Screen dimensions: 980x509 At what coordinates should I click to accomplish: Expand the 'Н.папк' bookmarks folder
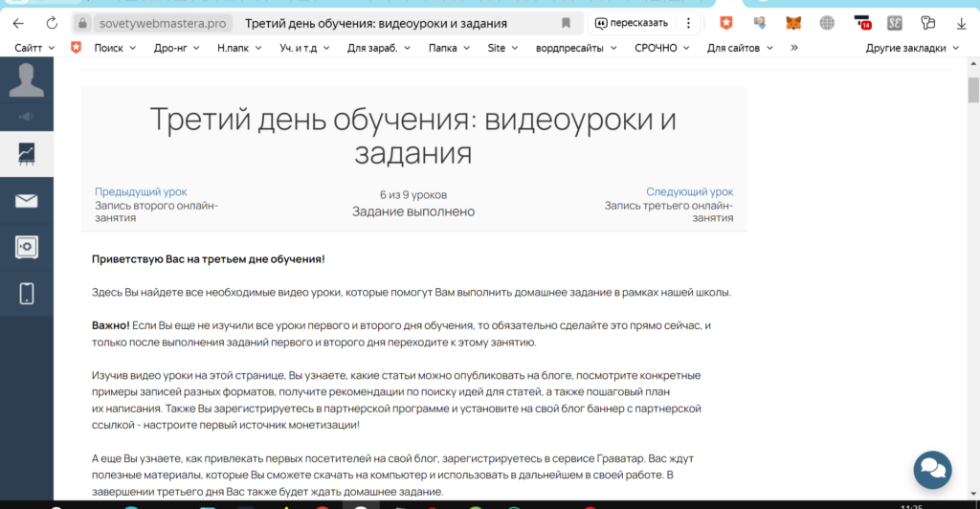(239, 48)
